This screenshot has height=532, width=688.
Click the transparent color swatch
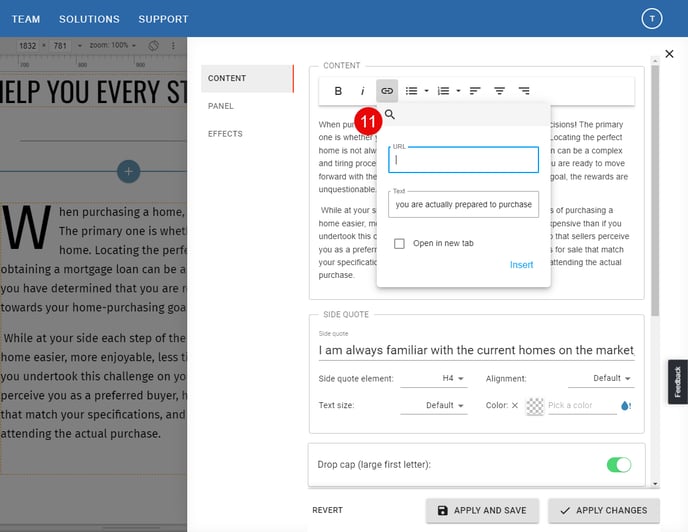535,406
